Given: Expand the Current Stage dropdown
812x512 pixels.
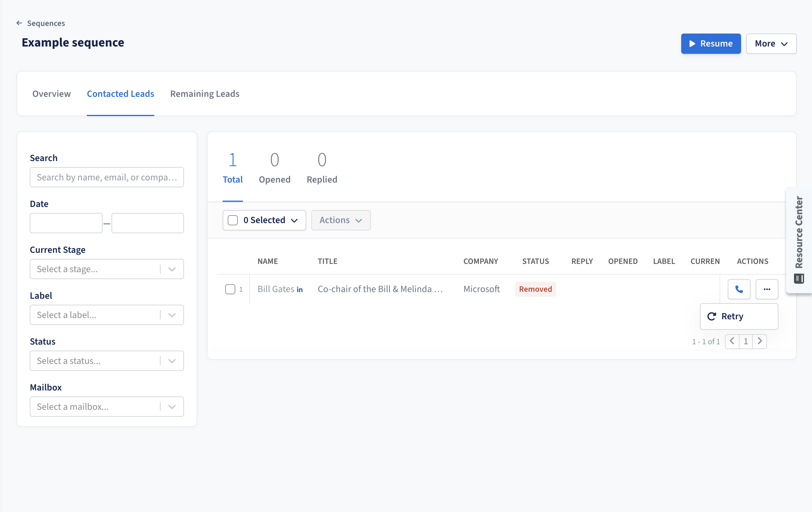Looking at the screenshot, I should pyautogui.click(x=107, y=269).
